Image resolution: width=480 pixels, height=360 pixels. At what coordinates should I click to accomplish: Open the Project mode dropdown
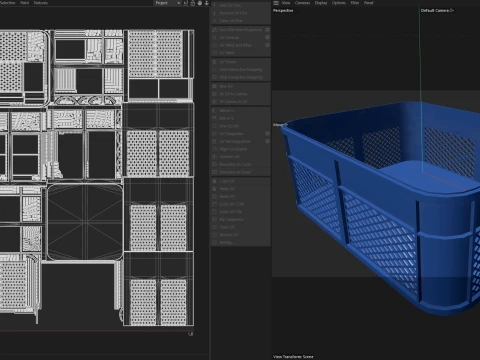(x=168, y=3)
